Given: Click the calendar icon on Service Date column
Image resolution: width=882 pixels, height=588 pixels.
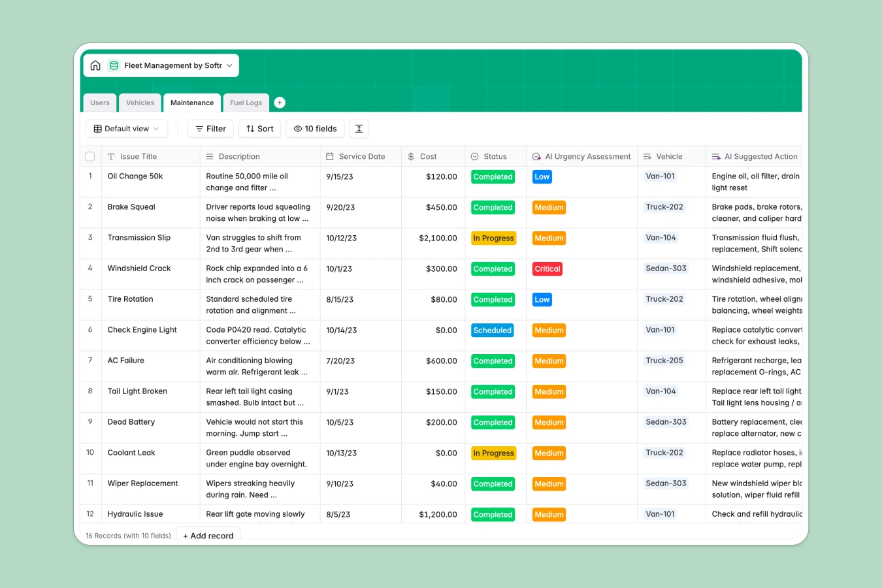Looking at the screenshot, I should coord(328,156).
